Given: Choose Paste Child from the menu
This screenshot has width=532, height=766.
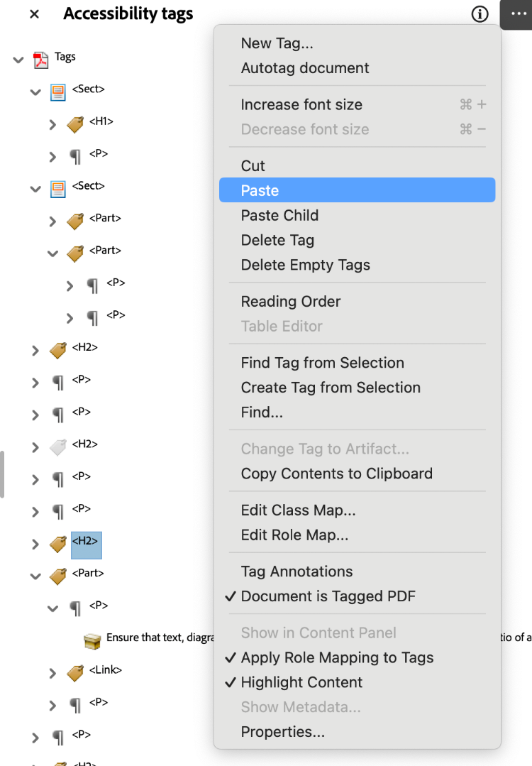Looking at the screenshot, I should (x=279, y=215).
